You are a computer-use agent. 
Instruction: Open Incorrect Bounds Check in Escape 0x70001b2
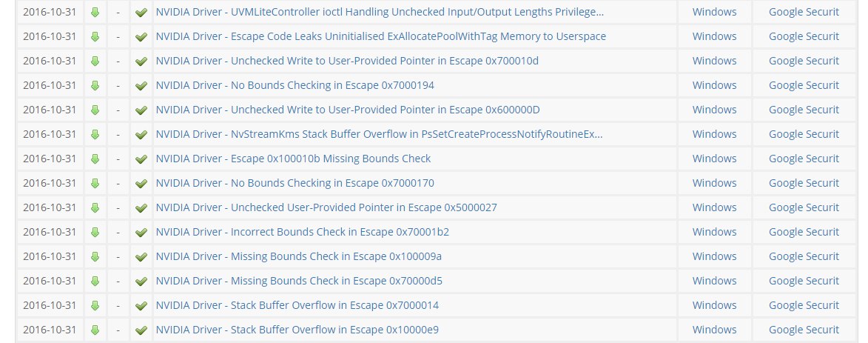click(x=302, y=232)
